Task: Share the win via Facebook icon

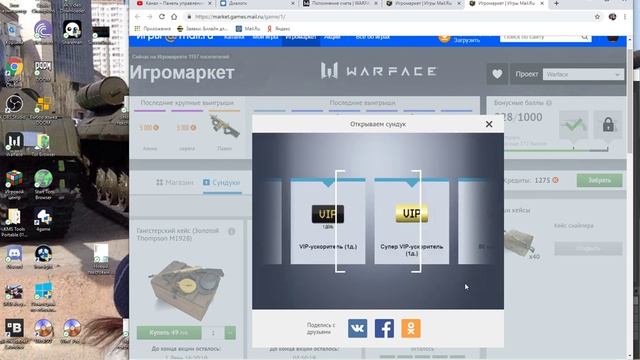Action: [x=384, y=329]
